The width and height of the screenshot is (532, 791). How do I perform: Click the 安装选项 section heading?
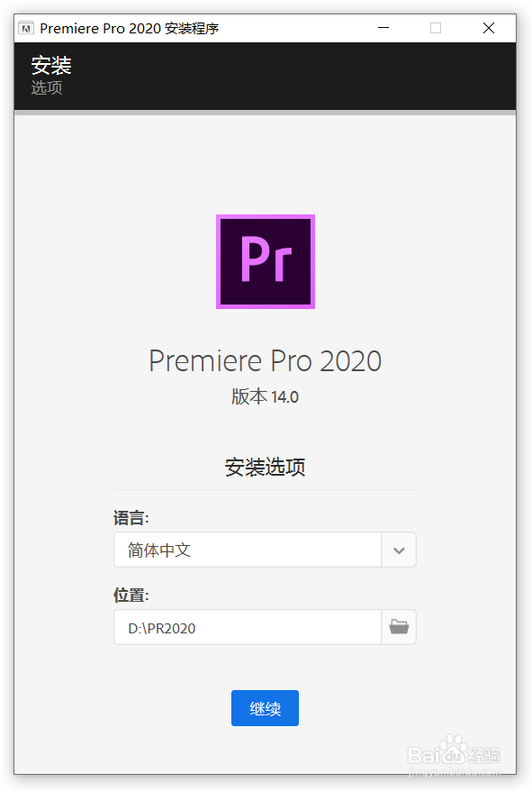(x=265, y=468)
